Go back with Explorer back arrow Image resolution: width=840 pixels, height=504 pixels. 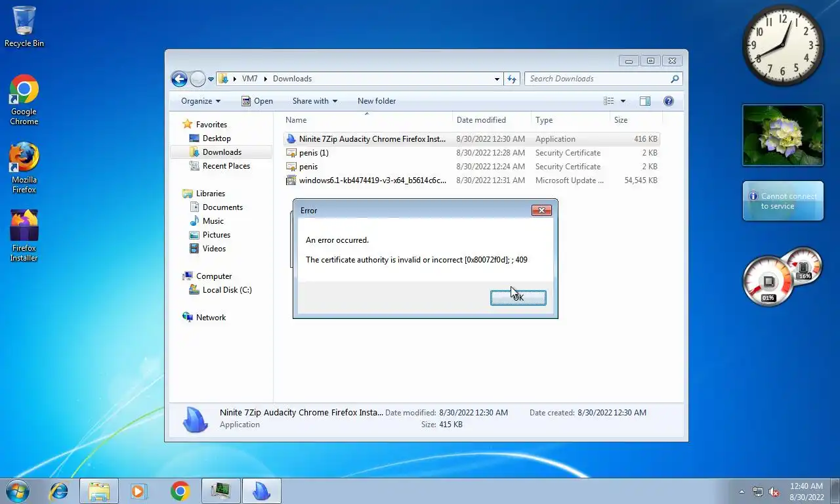coord(179,79)
